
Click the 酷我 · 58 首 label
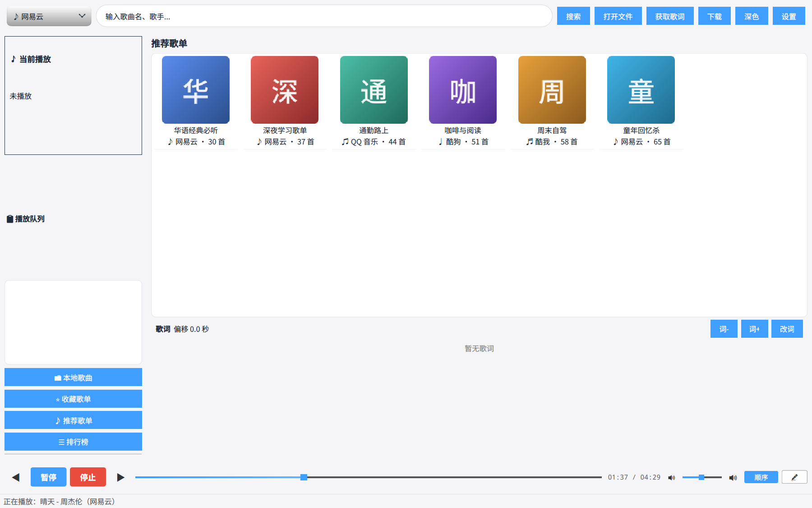coord(552,142)
